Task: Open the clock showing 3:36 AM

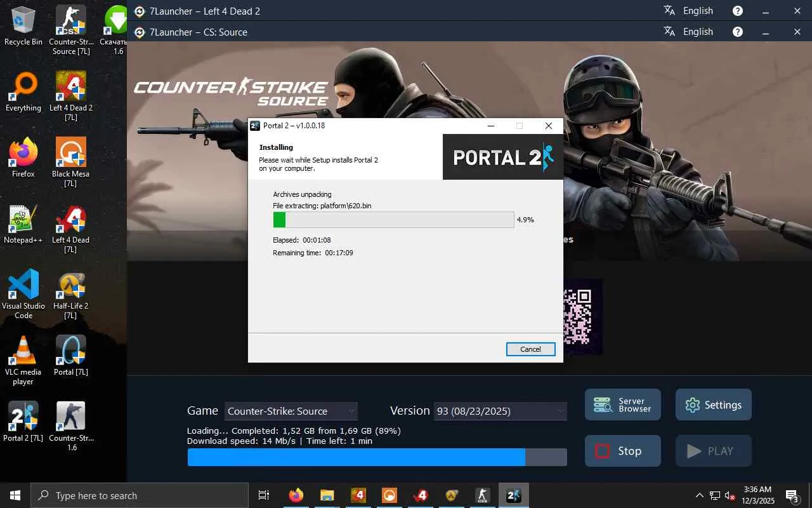Action: click(758, 495)
